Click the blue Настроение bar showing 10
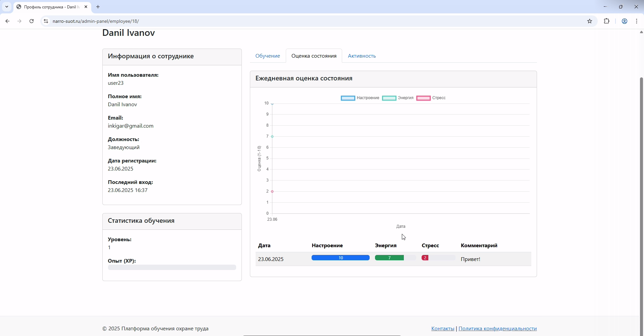This screenshot has height=336, width=644. [340, 258]
